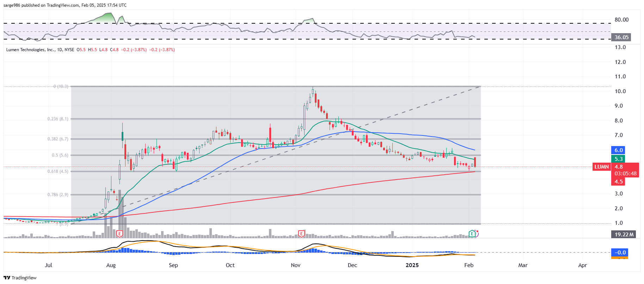Click the August earnings E marker

[x=120, y=234]
